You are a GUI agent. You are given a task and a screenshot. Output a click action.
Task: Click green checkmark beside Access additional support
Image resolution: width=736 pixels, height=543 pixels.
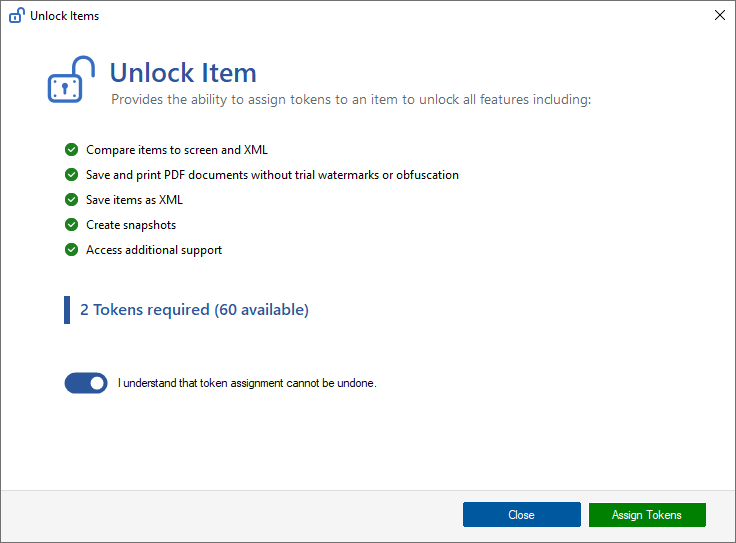pyautogui.click(x=71, y=250)
